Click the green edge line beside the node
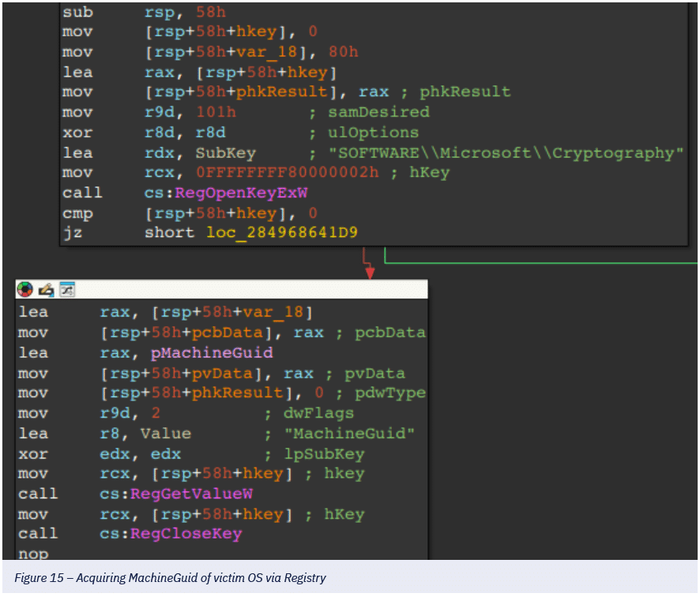700x597 pixels. pos(537,261)
